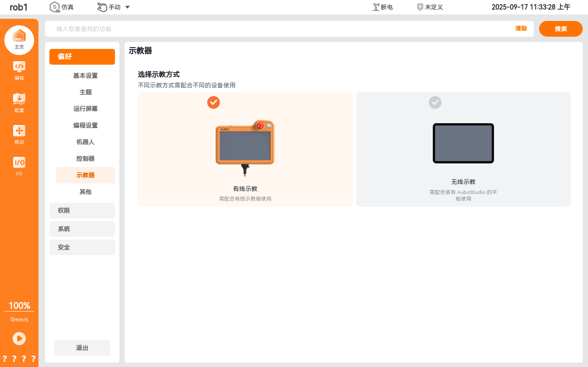Expand the System (系统) section
This screenshot has width=588, height=367.
(82, 229)
